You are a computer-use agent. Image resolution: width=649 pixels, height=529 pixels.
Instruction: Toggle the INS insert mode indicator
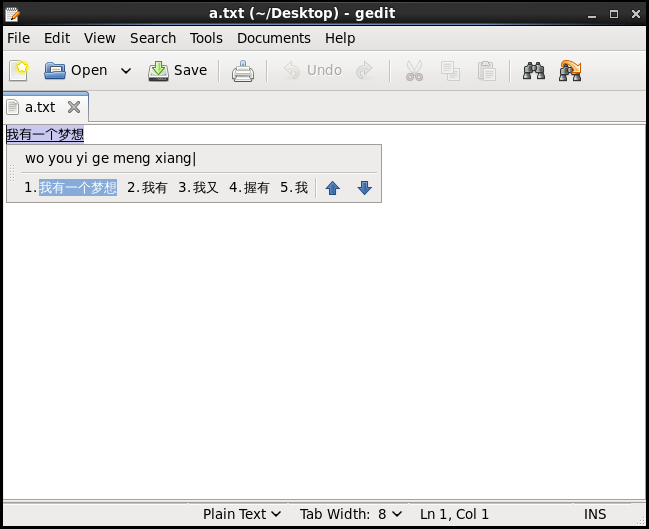click(595, 514)
